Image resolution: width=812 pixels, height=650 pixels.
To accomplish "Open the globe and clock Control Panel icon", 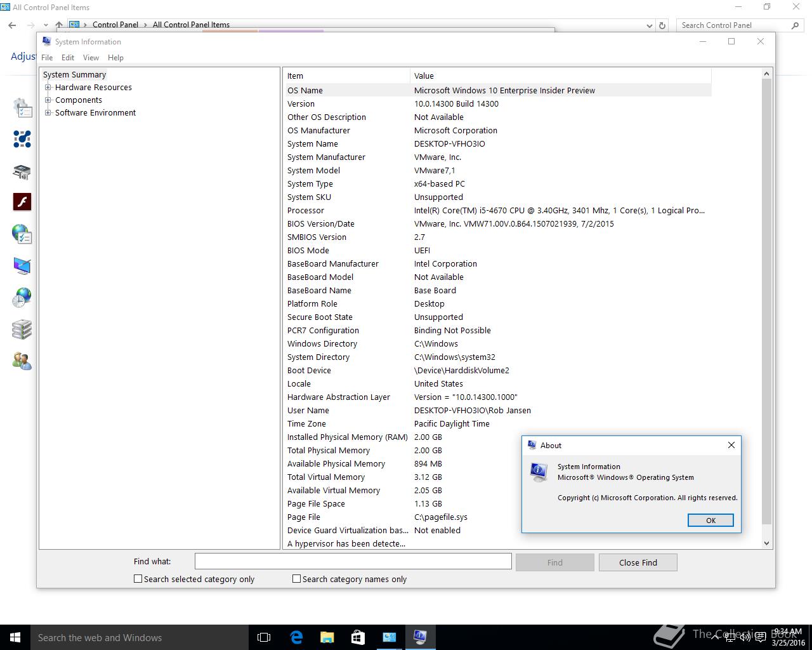I will tap(22, 298).
